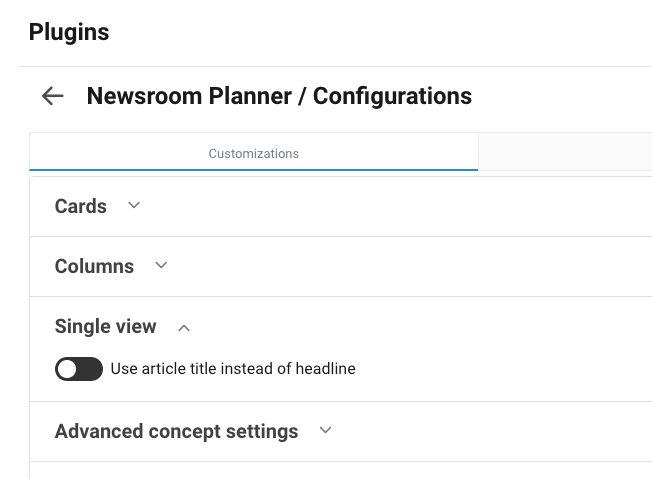Expand the Columns section chevron

coord(161,266)
